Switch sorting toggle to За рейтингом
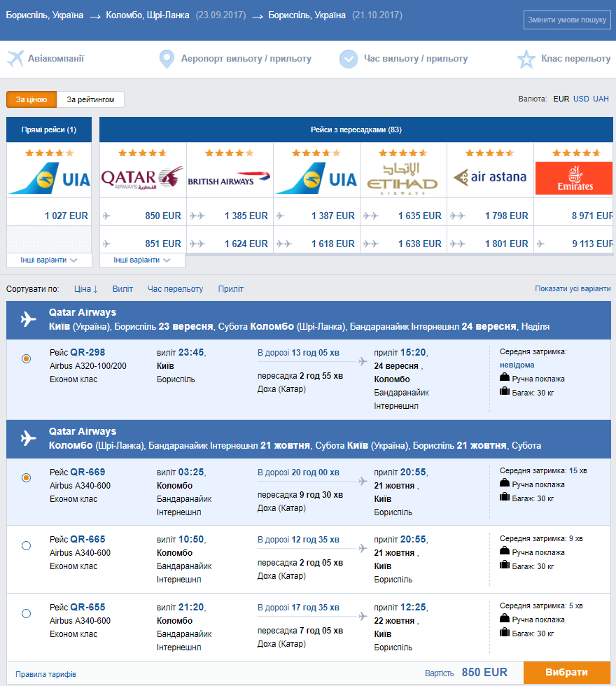Screen dimensions: 616x686 [x=90, y=99]
